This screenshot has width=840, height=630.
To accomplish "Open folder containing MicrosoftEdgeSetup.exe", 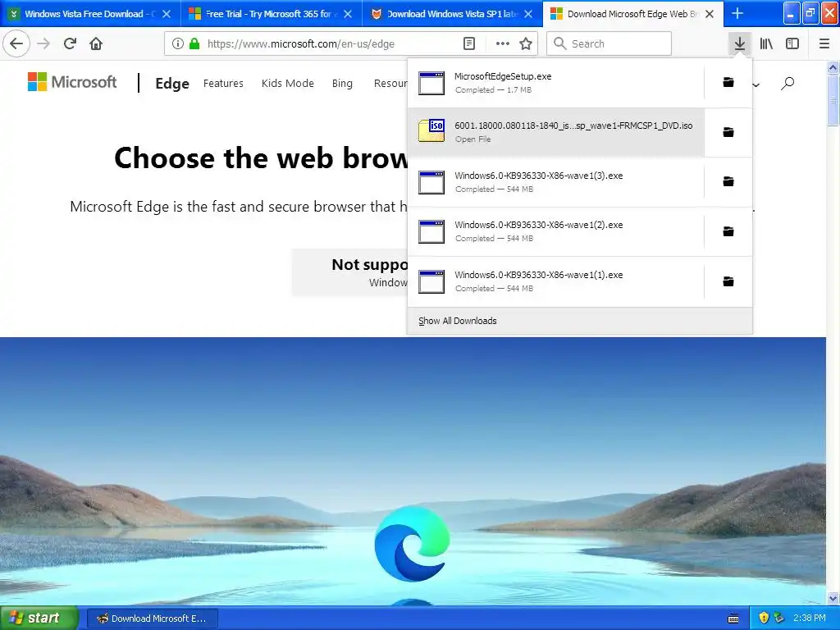I will click(728, 83).
